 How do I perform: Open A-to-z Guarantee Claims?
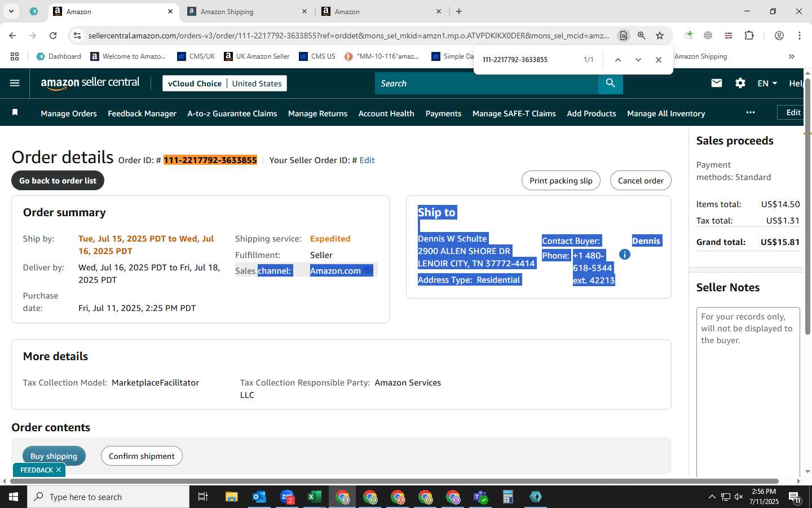click(x=232, y=113)
